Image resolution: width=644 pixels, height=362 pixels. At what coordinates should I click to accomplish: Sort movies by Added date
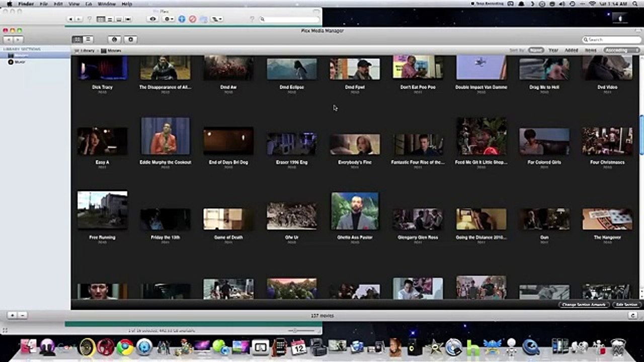pos(572,50)
